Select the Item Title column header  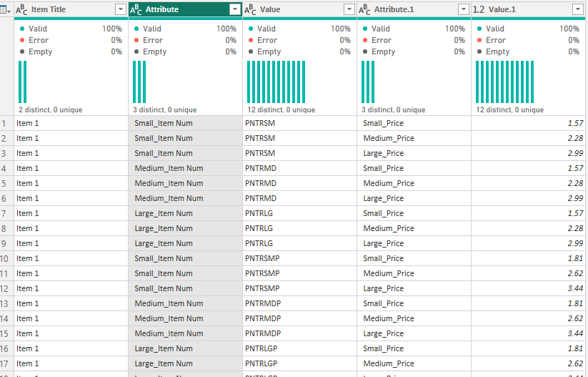(71, 9)
